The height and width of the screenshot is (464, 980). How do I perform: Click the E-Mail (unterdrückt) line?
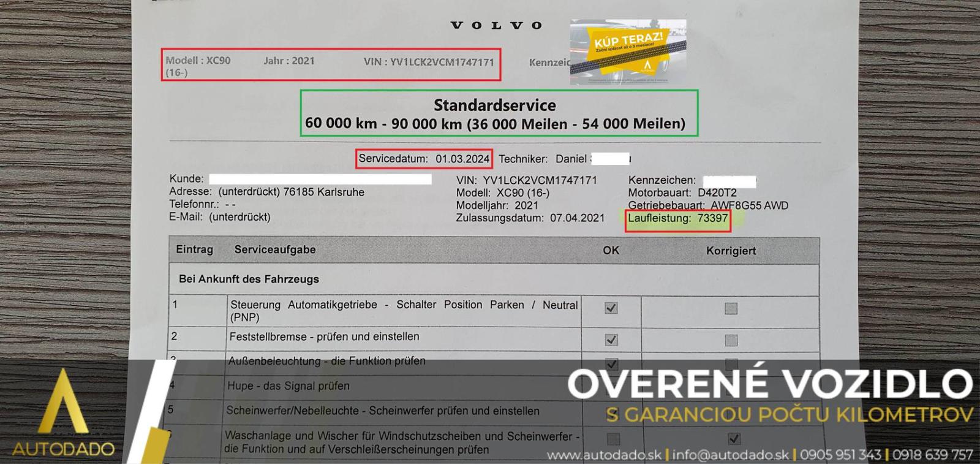[x=220, y=217]
